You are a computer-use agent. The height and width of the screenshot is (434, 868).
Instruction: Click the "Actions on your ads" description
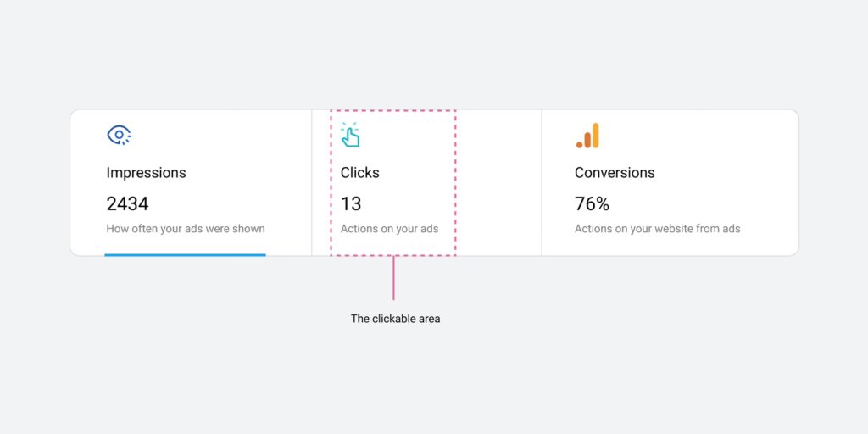389,229
